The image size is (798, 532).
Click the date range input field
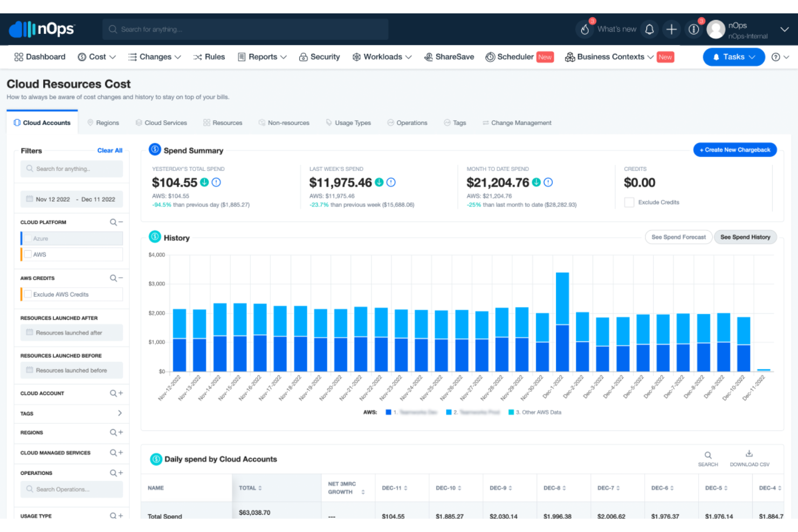click(71, 199)
